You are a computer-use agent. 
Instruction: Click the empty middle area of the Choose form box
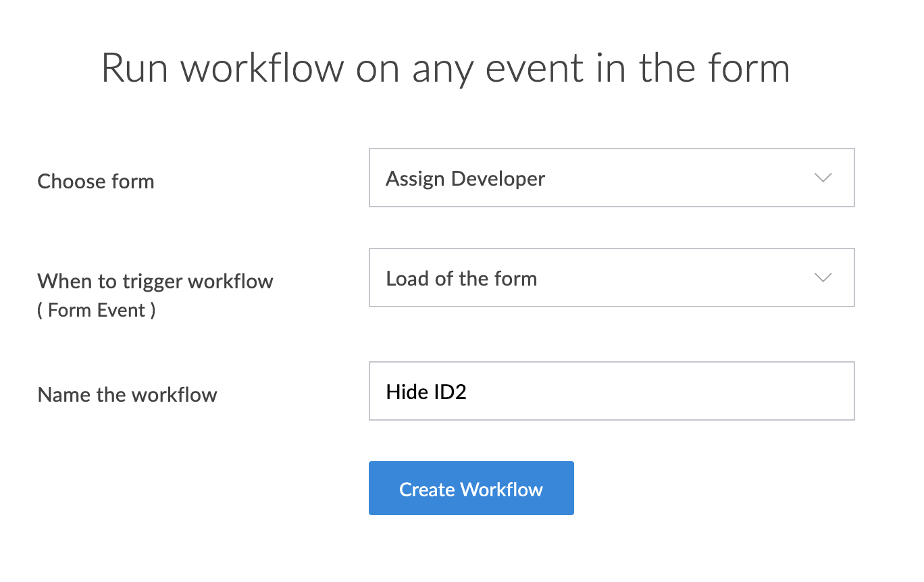675,178
